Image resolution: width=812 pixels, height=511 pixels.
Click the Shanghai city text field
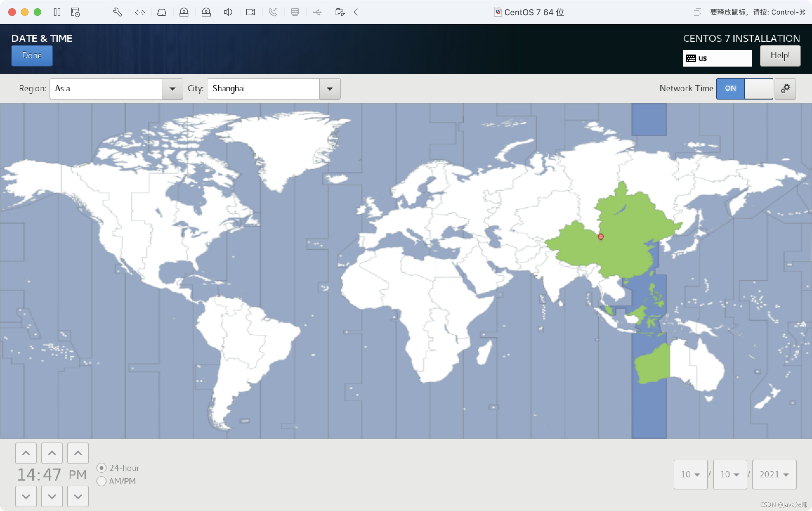(x=263, y=89)
